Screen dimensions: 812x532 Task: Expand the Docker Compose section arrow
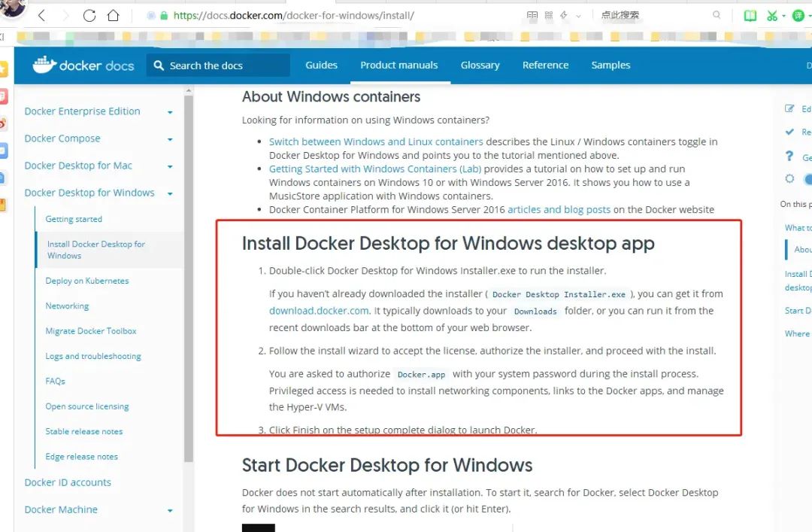(170, 139)
